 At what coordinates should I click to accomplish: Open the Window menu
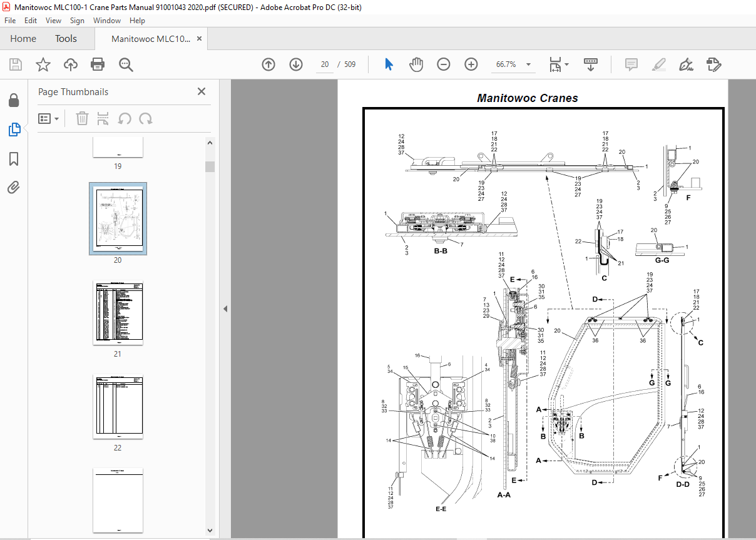pyautogui.click(x=107, y=21)
